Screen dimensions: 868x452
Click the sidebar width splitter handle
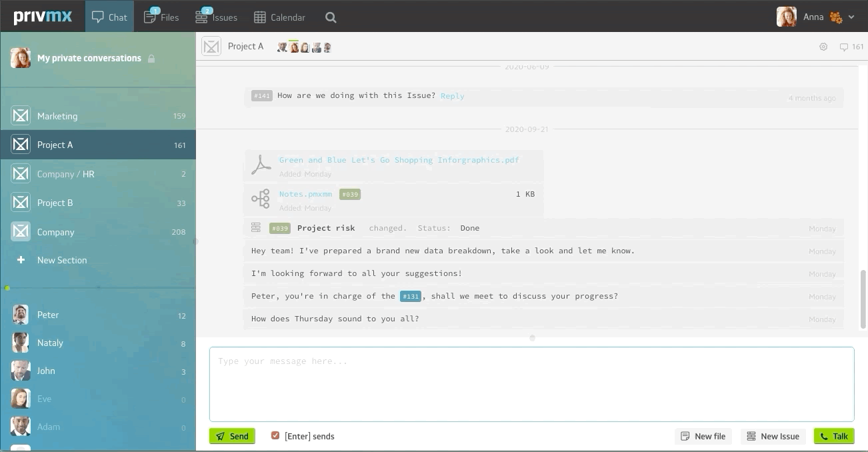tap(195, 241)
